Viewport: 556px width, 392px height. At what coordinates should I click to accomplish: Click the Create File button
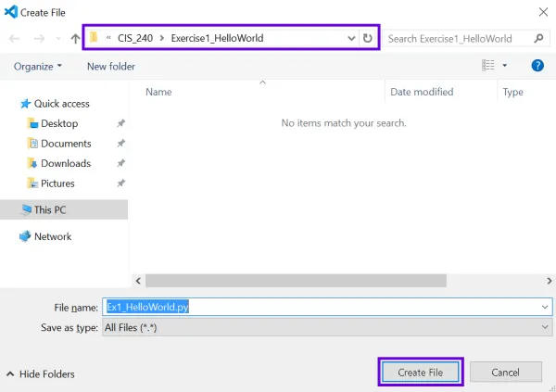(421, 373)
